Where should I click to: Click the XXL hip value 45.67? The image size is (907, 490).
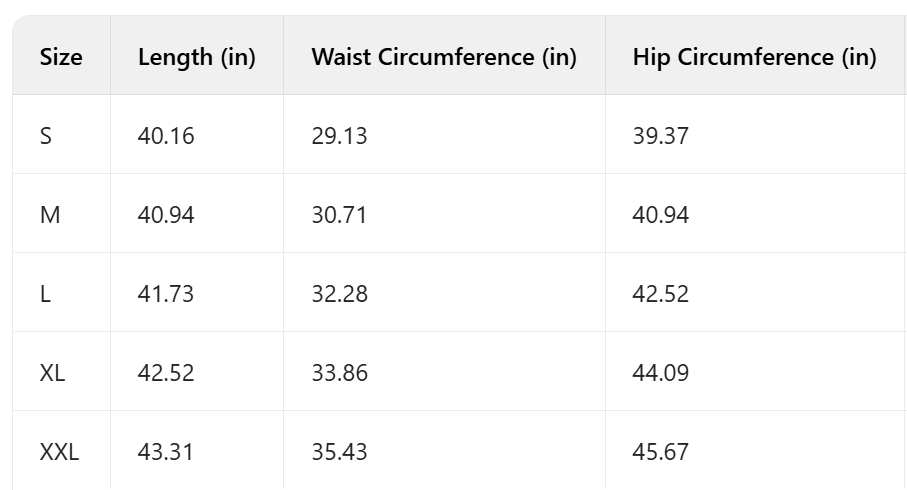point(660,452)
